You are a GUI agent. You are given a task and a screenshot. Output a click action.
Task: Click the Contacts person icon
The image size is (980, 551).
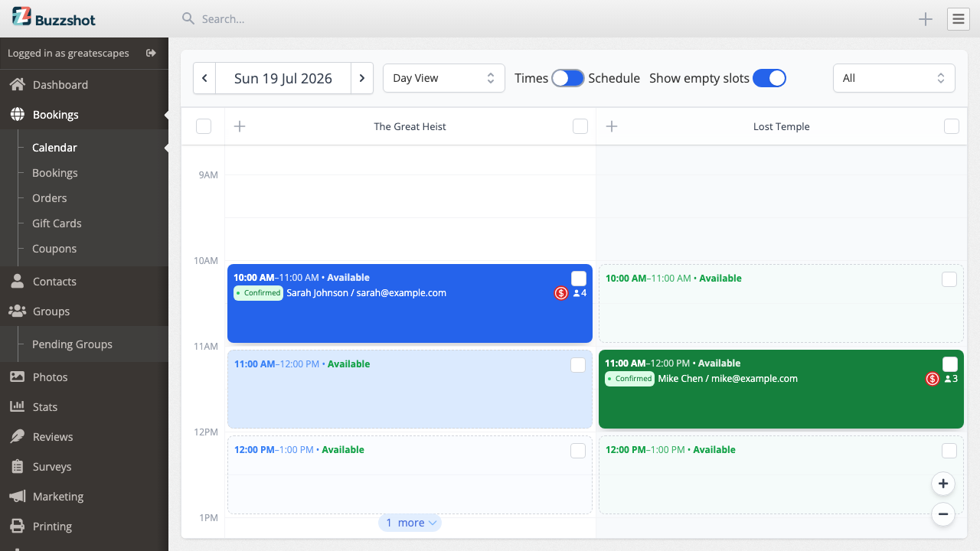point(17,281)
